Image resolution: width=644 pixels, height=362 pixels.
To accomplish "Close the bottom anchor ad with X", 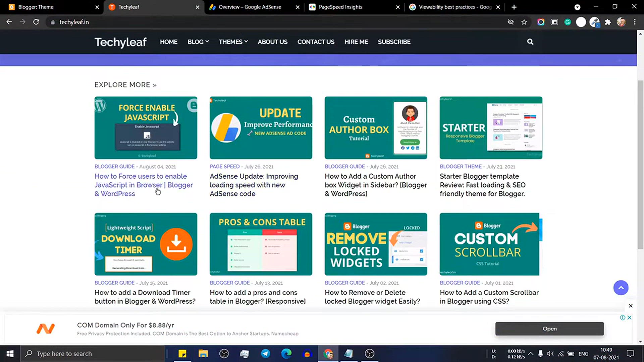I will pos(631,306).
